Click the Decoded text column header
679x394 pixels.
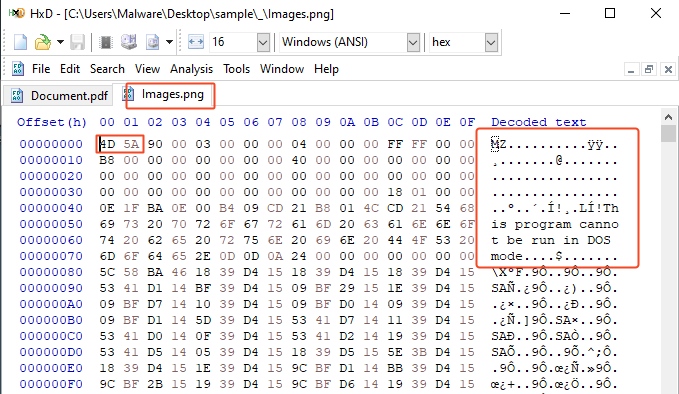pos(539,122)
